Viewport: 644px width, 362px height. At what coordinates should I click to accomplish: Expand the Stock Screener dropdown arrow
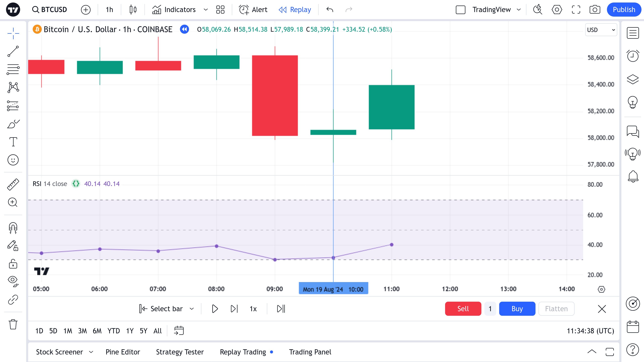point(91,352)
